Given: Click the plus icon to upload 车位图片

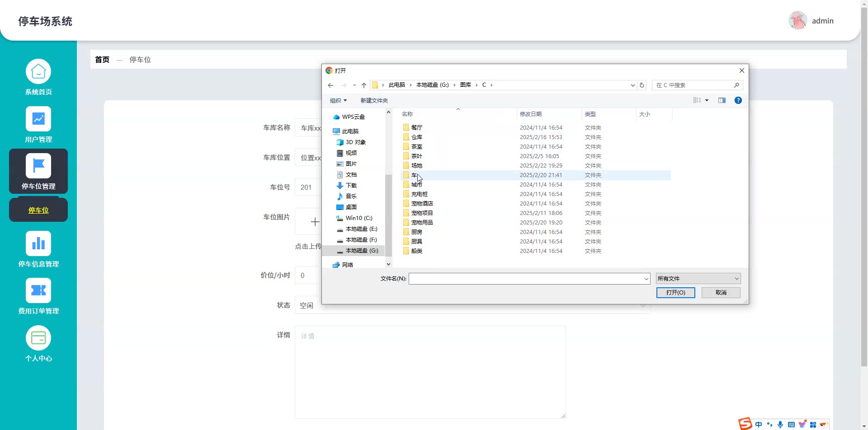Looking at the screenshot, I should tap(315, 221).
